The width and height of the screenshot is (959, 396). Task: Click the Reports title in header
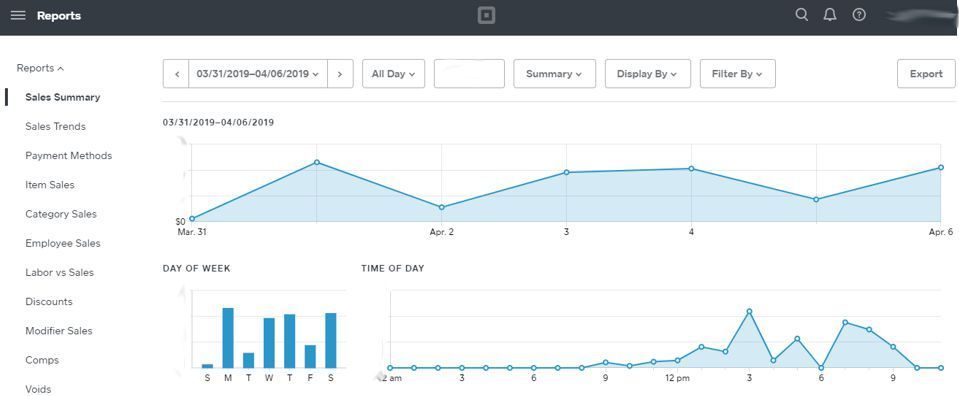coord(59,16)
